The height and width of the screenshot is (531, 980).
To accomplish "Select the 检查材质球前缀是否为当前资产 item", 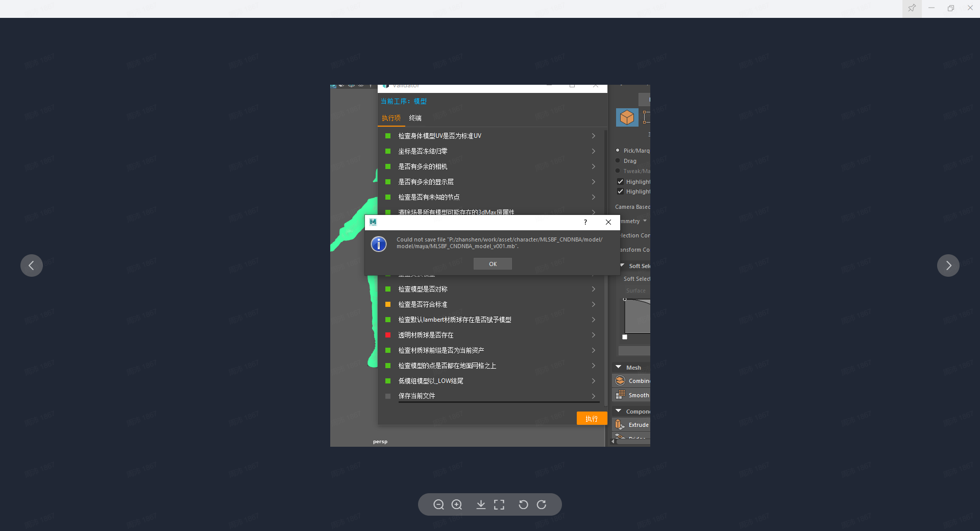I will [441, 350].
